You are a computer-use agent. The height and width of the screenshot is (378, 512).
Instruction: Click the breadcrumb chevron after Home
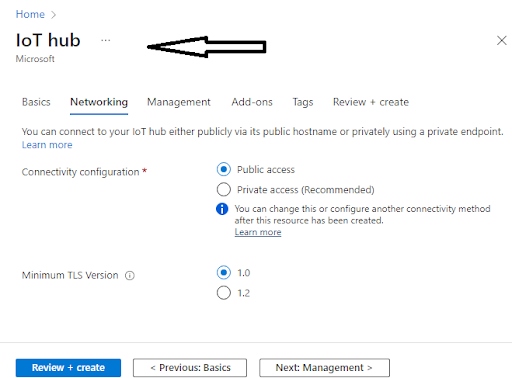tap(53, 15)
